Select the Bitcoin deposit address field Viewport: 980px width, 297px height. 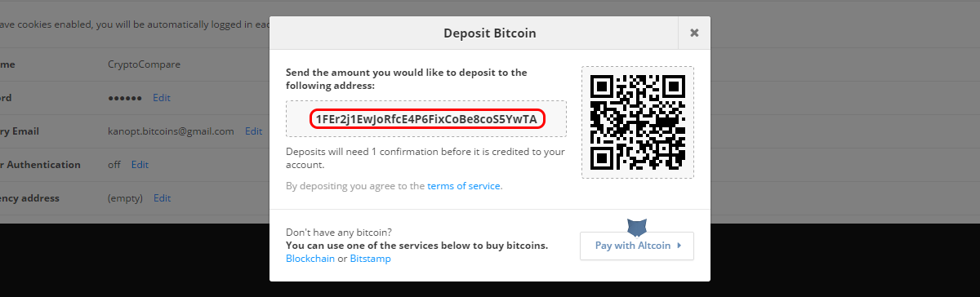tap(426, 119)
